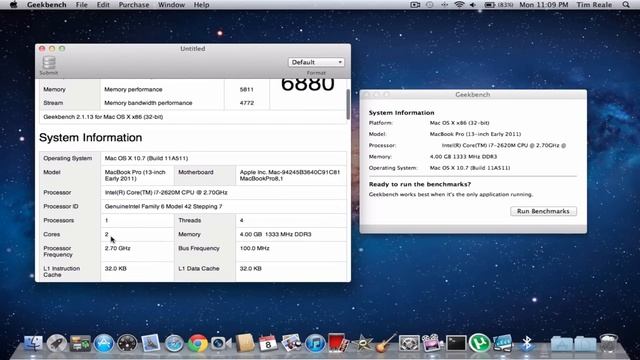Open the Tim Reale user menu
Viewport: 640px width, 360px height.
594,5
